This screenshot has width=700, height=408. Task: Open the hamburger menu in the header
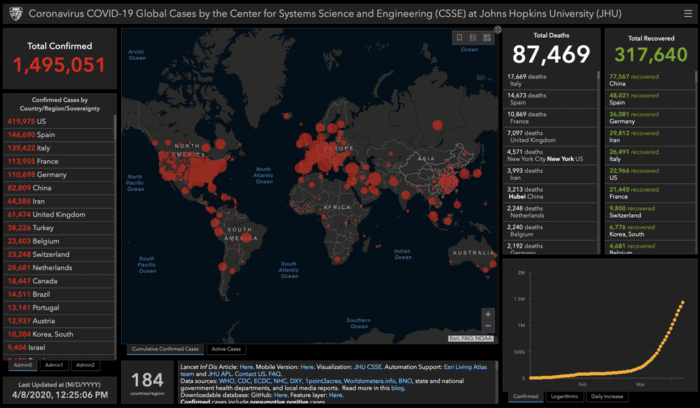tap(688, 14)
